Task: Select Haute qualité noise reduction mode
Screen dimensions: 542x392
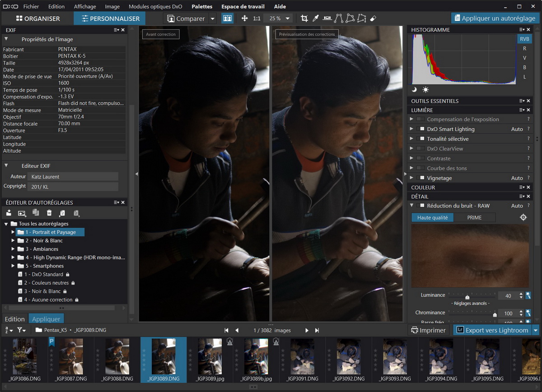Action: pyautogui.click(x=432, y=217)
